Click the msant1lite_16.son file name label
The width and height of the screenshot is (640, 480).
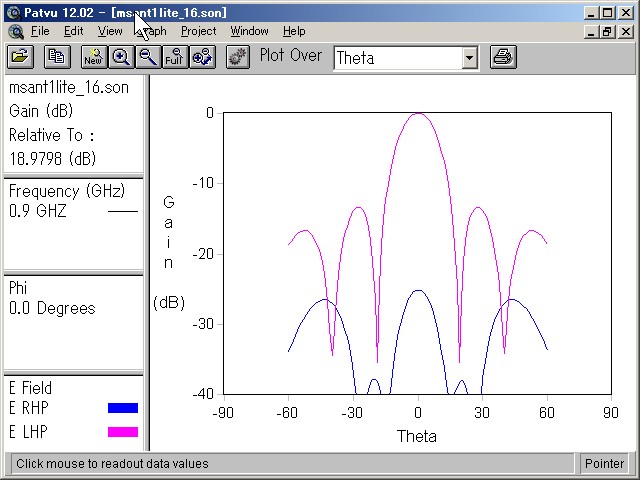pyautogui.click(x=69, y=87)
